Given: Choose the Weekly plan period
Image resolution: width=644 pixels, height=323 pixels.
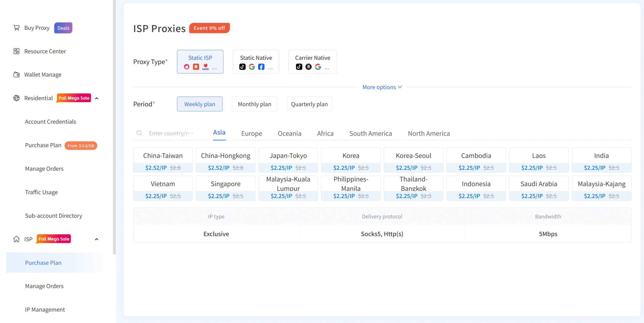Looking at the screenshot, I should point(200,104).
